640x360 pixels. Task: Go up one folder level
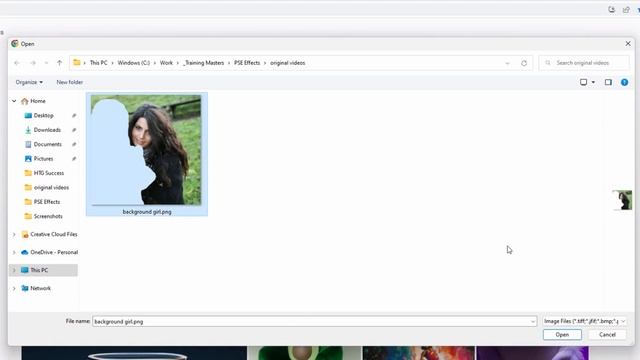(x=60, y=63)
